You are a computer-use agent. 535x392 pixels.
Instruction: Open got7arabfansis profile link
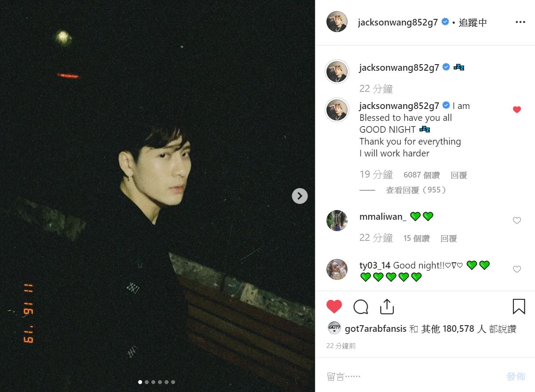coord(376,329)
